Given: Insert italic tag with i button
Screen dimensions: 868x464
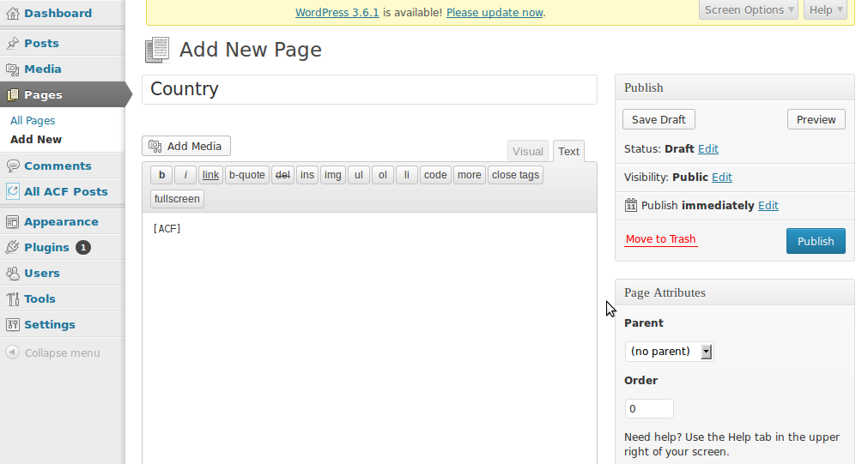Looking at the screenshot, I should [185, 175].
